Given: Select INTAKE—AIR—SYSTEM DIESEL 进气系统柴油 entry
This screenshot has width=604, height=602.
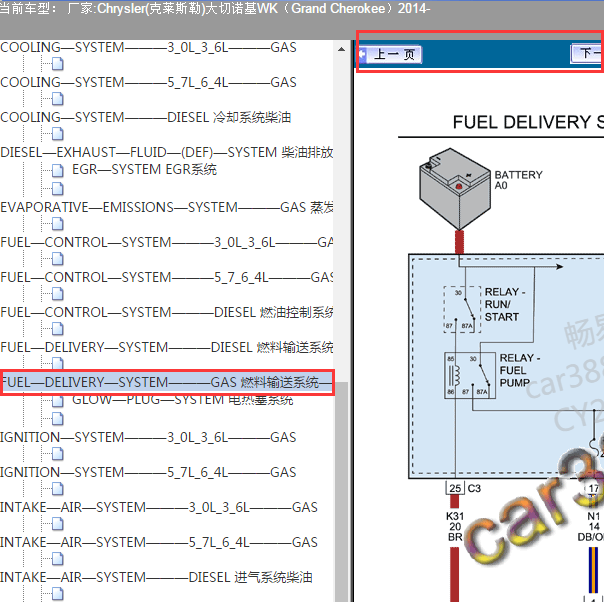Looking at the screenshot, I should tap(156, 578).
